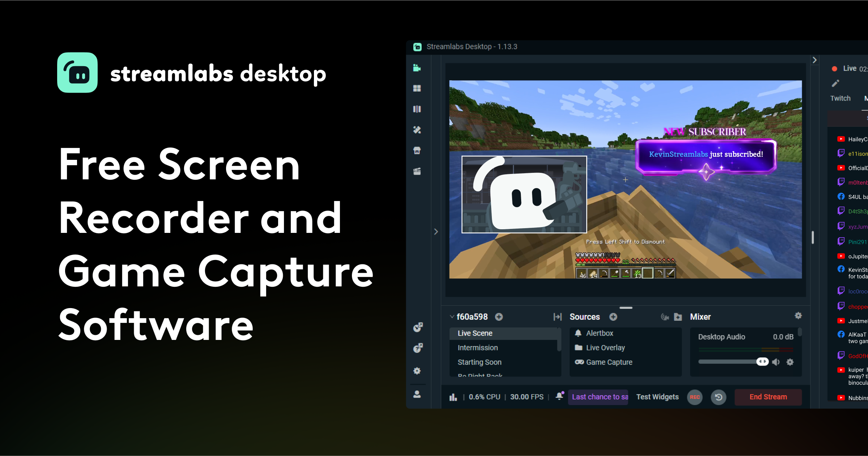This screenshot has width=868, height=456.
Task: Open the Editor view from the sidebar
Action: coord(417,68)
